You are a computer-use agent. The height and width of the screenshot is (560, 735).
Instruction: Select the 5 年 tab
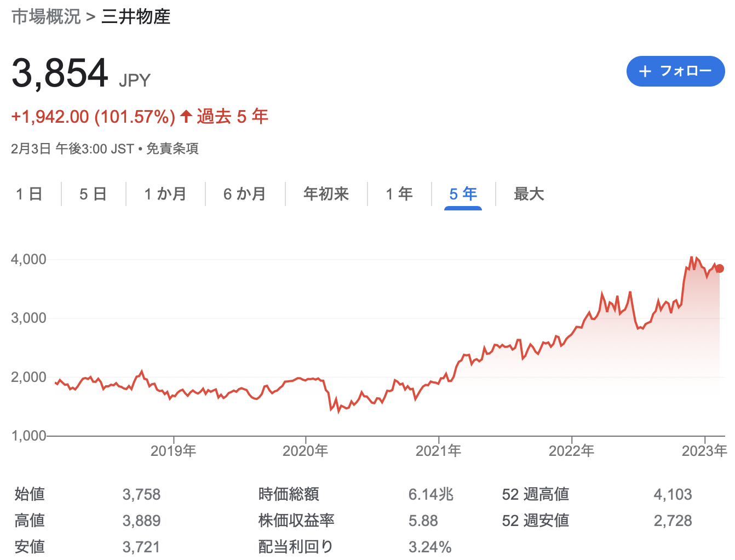tap(463, 194)
